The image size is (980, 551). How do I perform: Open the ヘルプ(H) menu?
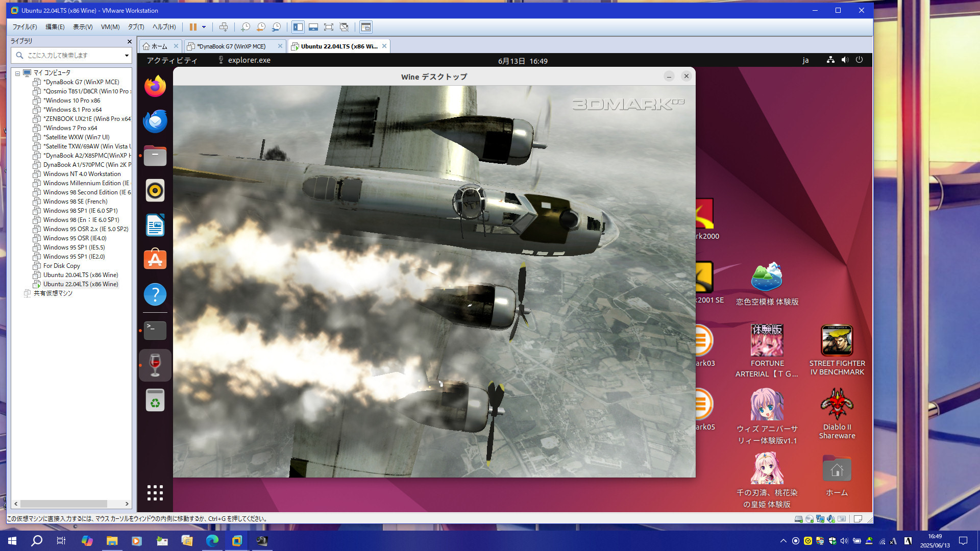(164, 27)
